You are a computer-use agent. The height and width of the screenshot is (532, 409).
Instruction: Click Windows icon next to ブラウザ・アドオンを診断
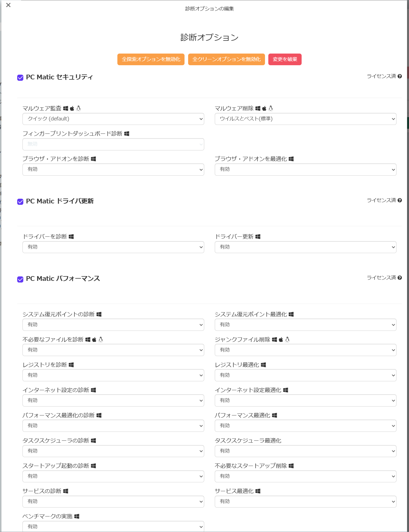(94, 159)
